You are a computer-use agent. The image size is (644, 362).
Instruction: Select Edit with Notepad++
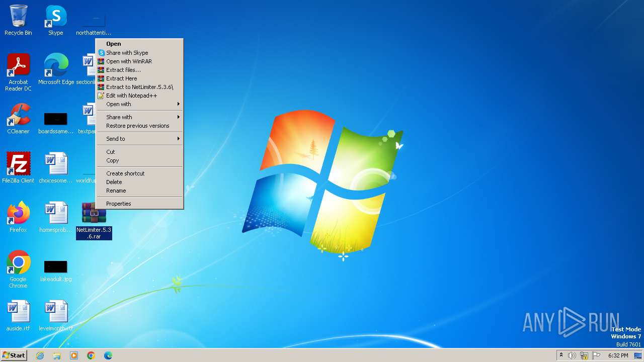tap(140, 96)
